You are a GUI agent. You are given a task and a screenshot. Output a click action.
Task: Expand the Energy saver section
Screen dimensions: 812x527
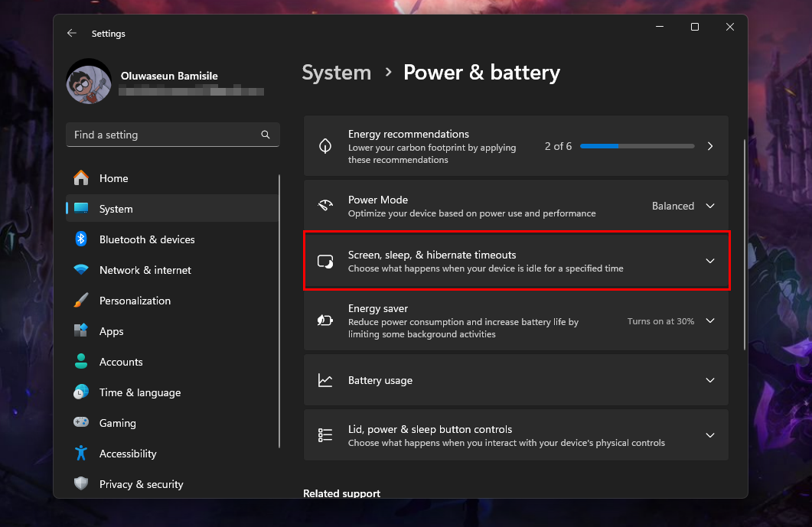(709, 321)
